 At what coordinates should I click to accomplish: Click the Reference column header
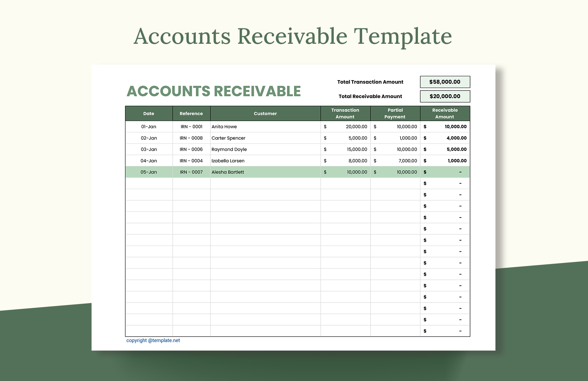pos(191,113)
